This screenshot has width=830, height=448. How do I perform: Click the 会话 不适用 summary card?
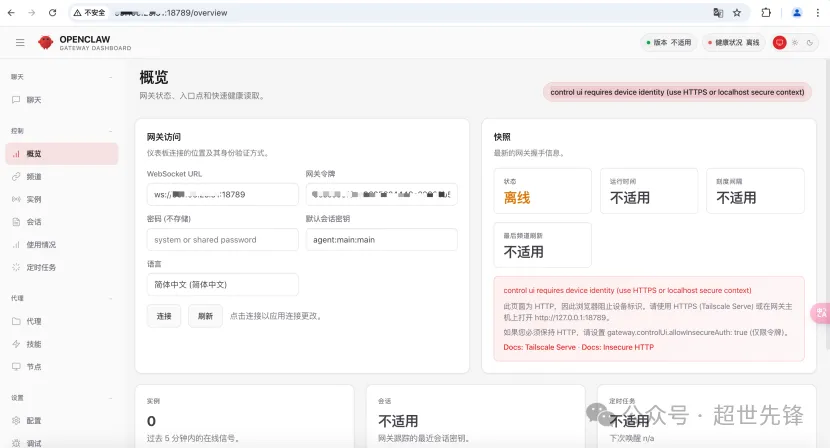click(476, 417)
